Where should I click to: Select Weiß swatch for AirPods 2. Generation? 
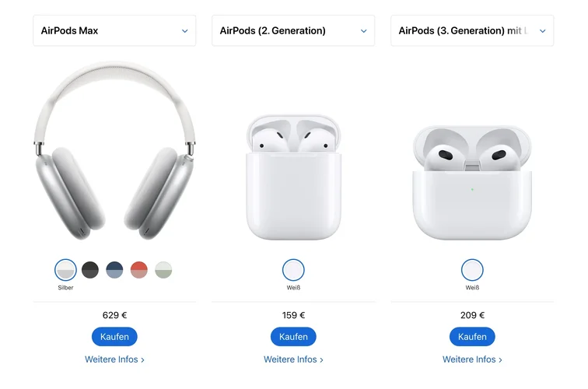pyautogui.click(x=293, y=270)
